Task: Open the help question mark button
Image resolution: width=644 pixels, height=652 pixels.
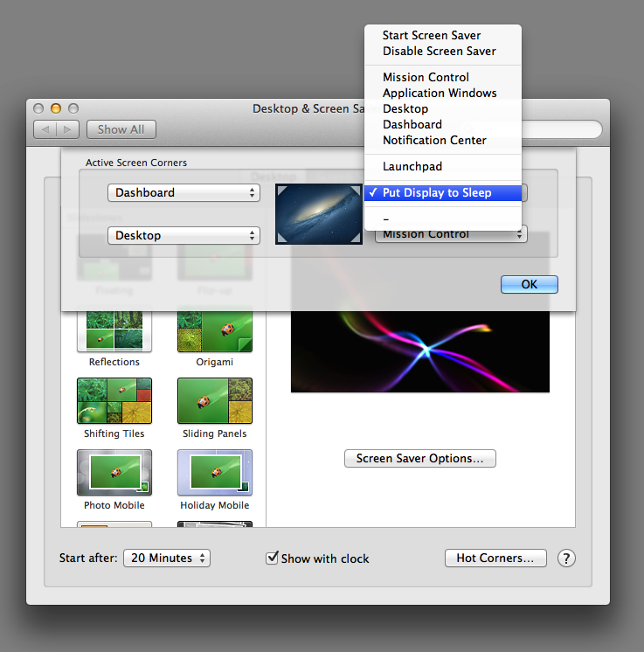Action: 566,558
